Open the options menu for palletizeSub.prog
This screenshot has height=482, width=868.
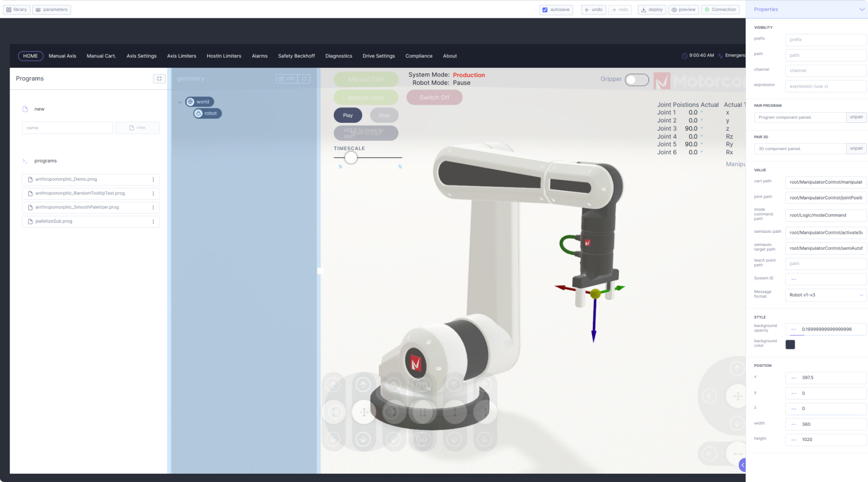153,222
